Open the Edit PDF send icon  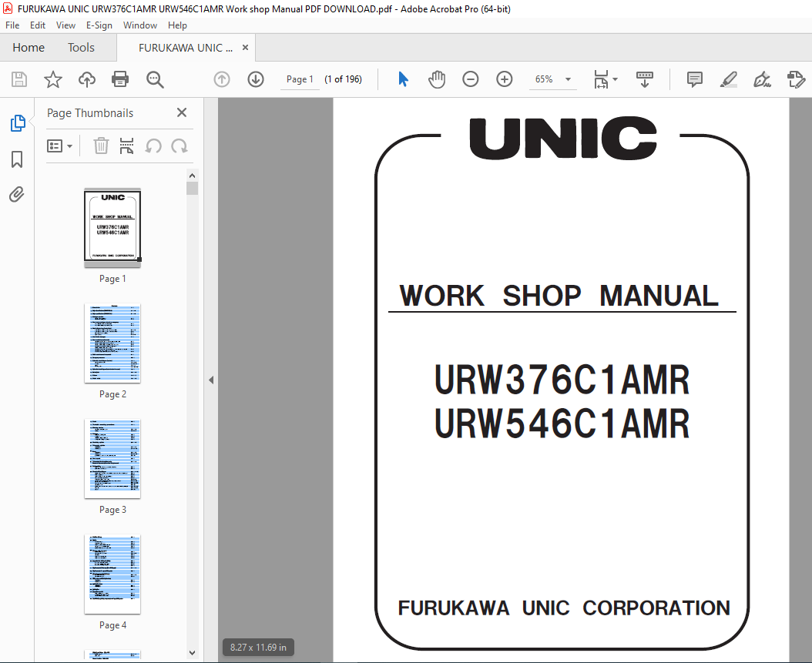tap(796, 79)
